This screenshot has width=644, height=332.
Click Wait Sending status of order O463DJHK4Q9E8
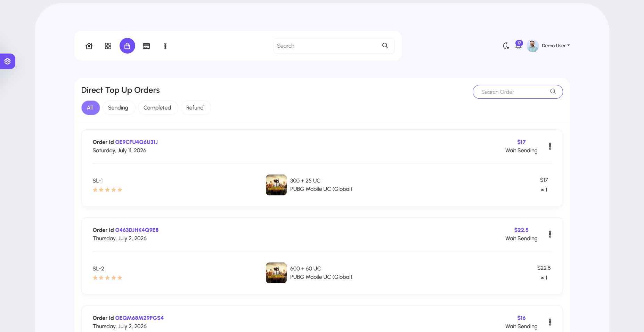point(521,238)
